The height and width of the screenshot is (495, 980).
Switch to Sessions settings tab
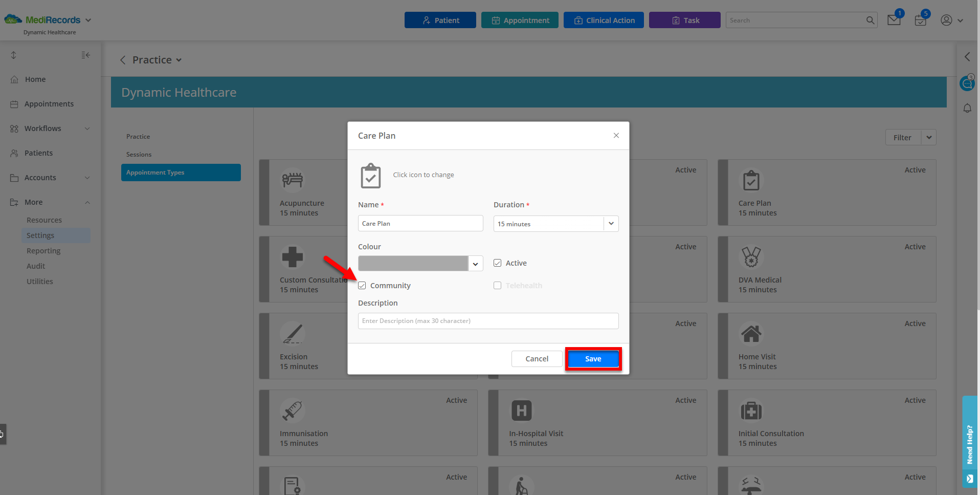coord(139,155)
